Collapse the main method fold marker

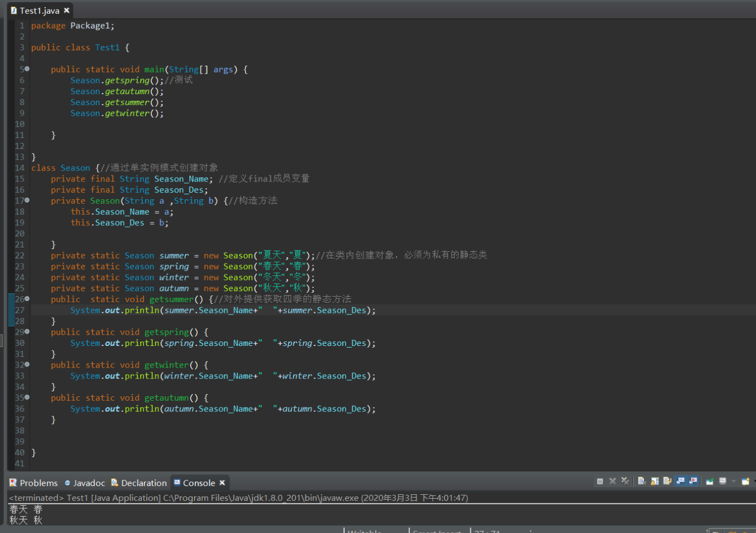[x=27, y=69]
